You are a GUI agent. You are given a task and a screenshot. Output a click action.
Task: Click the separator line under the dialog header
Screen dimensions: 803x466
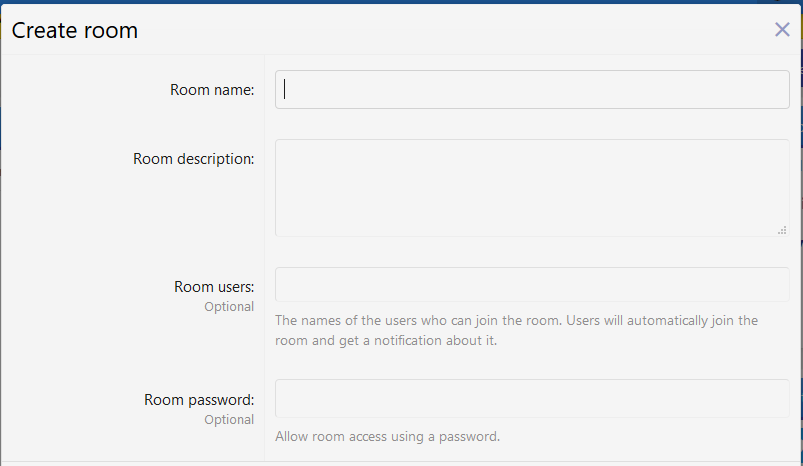point(400,54)
